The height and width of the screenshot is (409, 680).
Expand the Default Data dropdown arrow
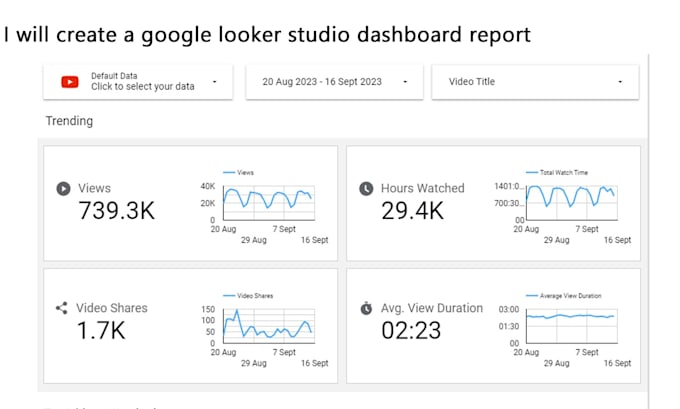pos(214,82)
